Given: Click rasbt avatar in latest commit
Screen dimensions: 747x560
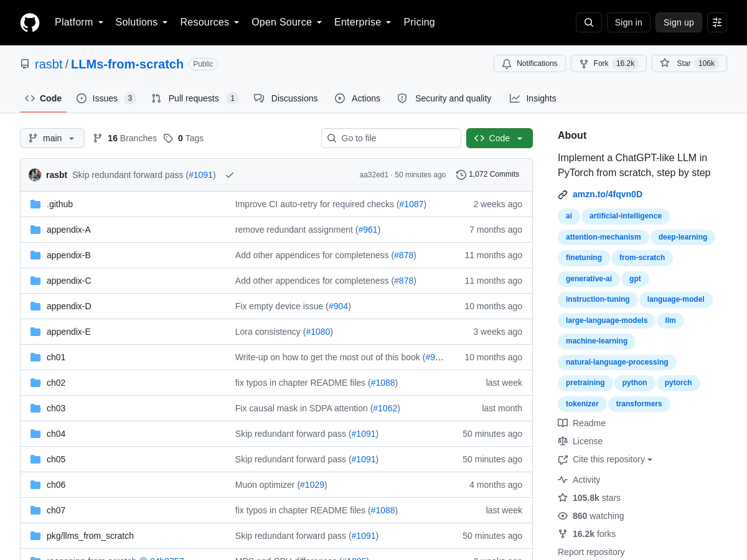Looking at the screenshot, I should [x=35, y=175].
